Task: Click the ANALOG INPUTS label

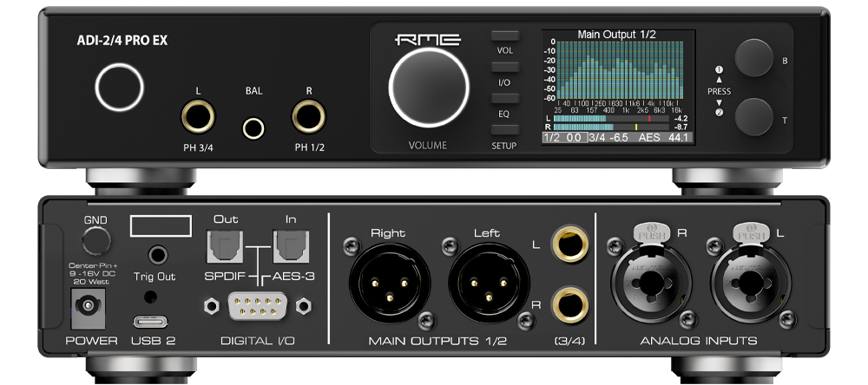Action: click(x=699, y=341)
